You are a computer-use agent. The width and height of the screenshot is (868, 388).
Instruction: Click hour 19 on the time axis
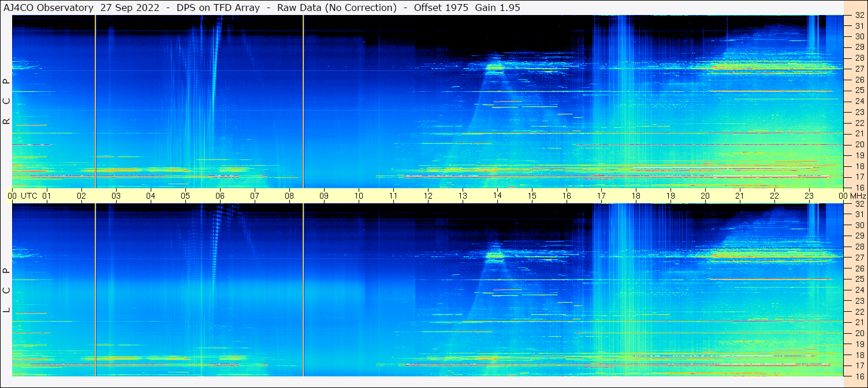(670, 196)
